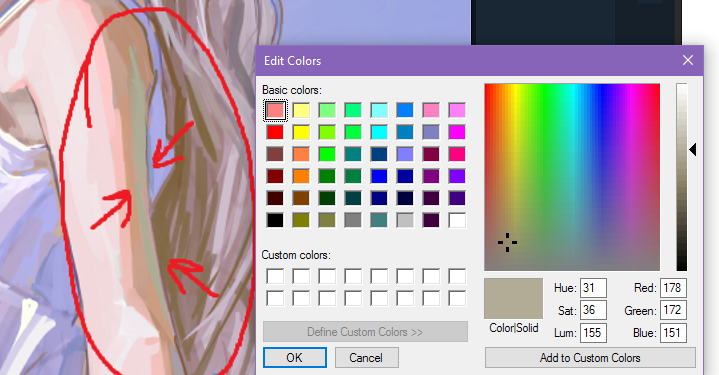Focus the Red value field
719x375 pixels.
coord(673,288)
